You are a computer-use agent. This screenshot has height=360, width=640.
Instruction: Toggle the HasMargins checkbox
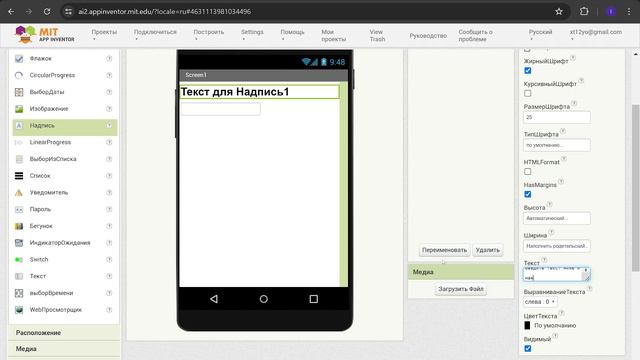528,194
